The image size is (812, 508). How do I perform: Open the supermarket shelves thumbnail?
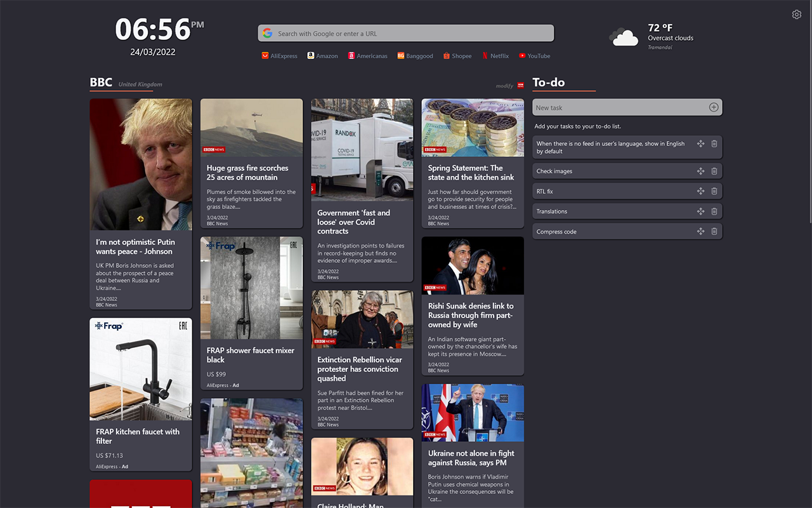click(x=252, y=453)
